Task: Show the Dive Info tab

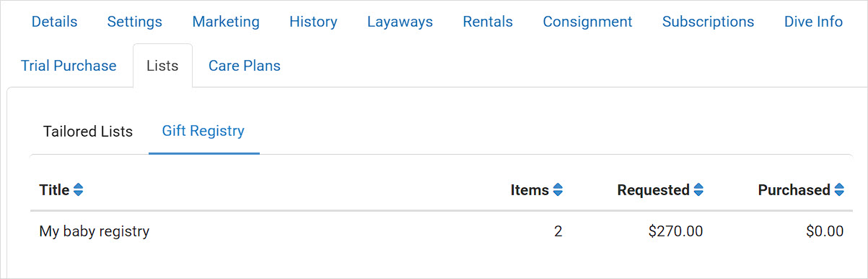Action: [813, 22]
